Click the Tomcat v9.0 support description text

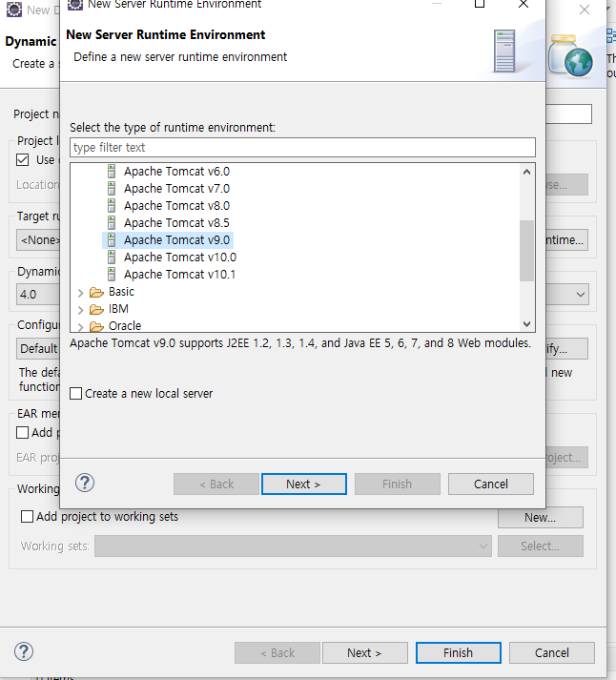click(x=300, y=343)
